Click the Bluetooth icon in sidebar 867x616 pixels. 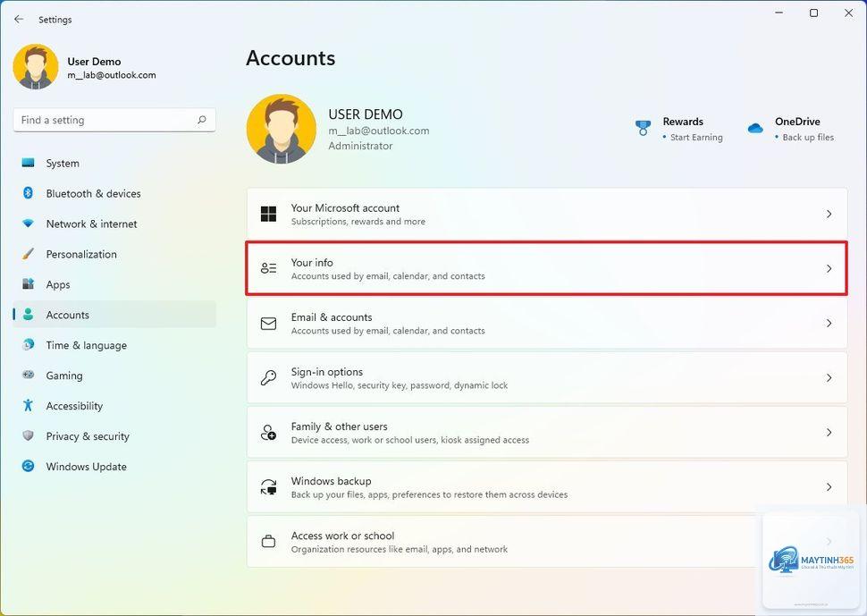29,193
